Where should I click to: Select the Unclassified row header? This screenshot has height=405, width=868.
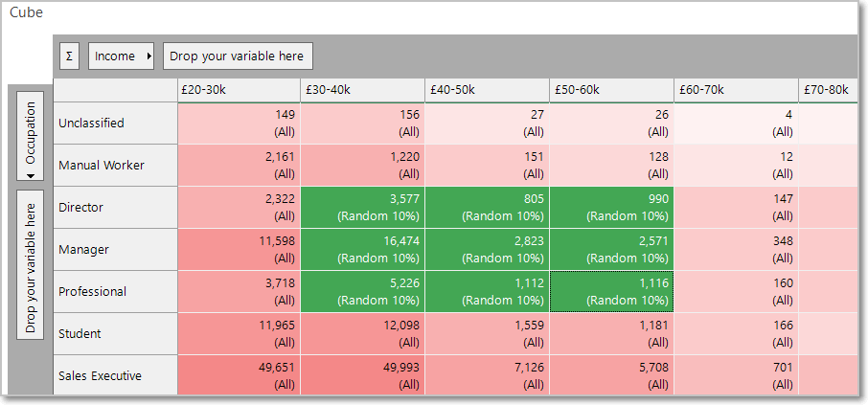click(116, 124)
